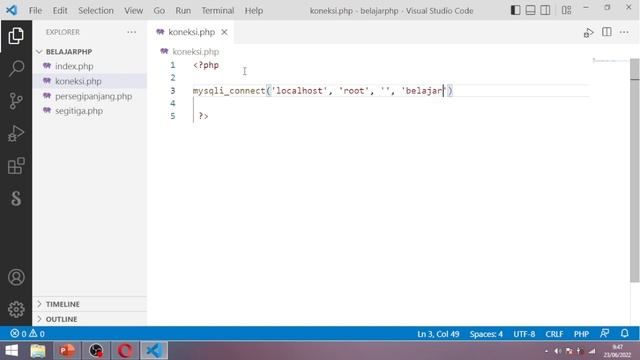This screenshot has height=360, width=640.
Task: Click the mysqli_connect function text
Action: pos(229,91)
